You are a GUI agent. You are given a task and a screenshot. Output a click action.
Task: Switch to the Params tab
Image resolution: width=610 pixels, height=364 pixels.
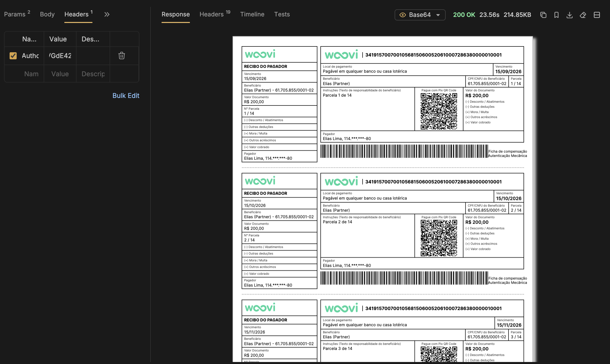(x=17, y=14)
